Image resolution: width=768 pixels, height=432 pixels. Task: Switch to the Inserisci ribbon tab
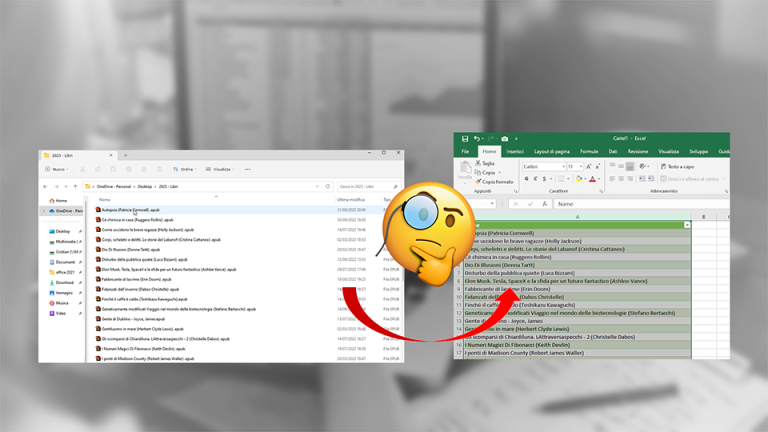[515, 152]
